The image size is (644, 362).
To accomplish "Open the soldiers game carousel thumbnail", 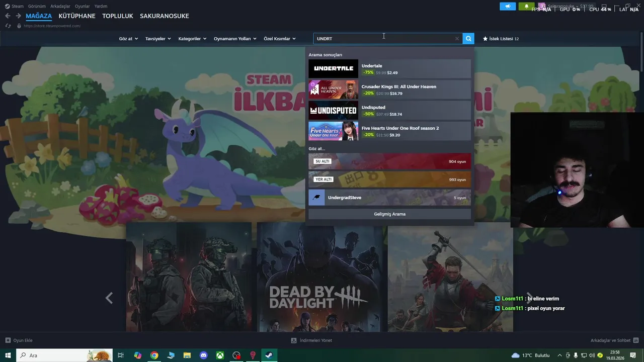I will point(189,277).
